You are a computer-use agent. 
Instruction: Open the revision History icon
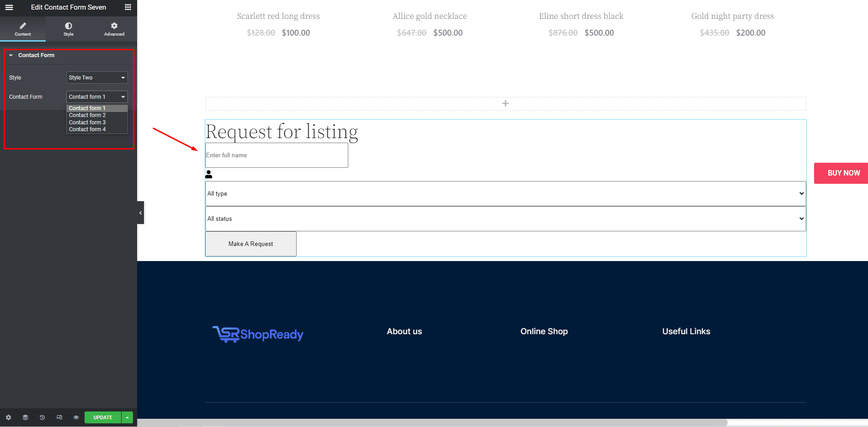pos(42,417)
